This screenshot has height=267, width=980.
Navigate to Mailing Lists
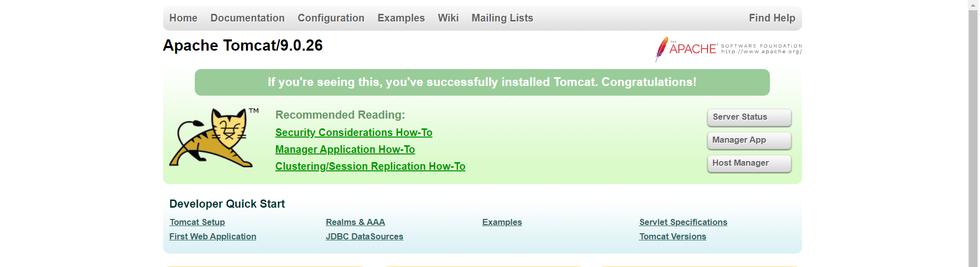click(x=502, y=18)
